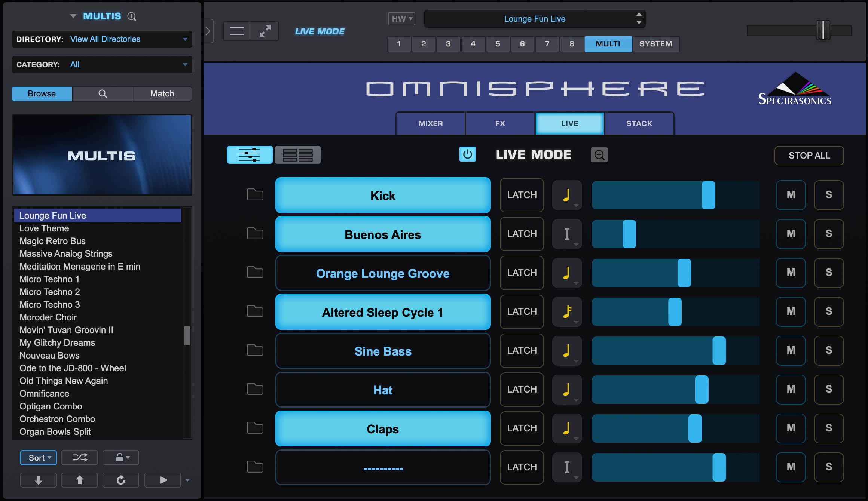Switch to the STACK tab
The width and height of the screenshot is (868, 501).
[639, 123]
